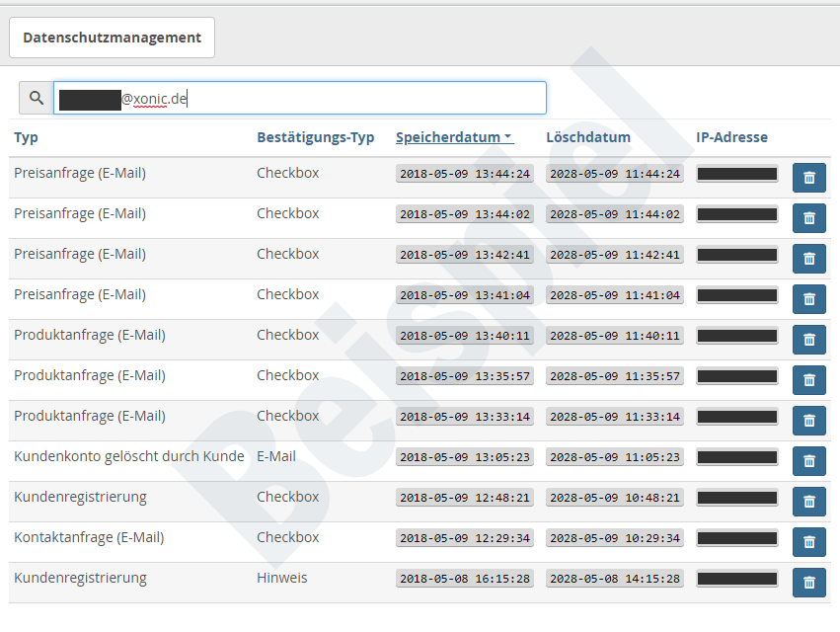Viewport: 840px width, 632px height.
Task: Click the Kundenregistrierung text in the 12:48:21 row
Action: click(80, 498)
